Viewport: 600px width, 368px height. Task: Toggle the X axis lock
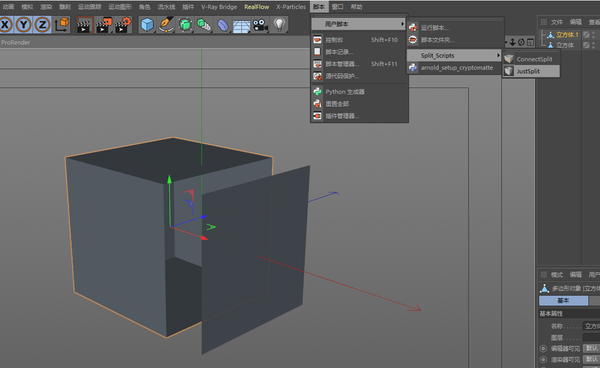click(5, 25)
